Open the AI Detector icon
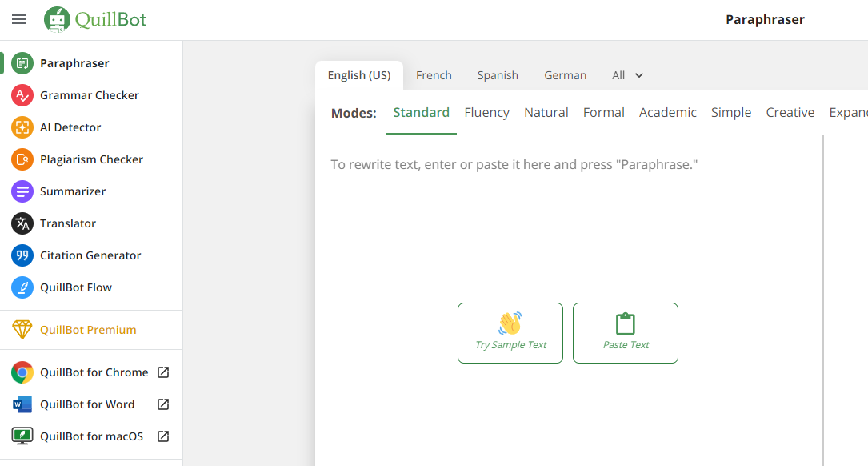The width and height of the screenshot is (868, 466). point(22,127)
